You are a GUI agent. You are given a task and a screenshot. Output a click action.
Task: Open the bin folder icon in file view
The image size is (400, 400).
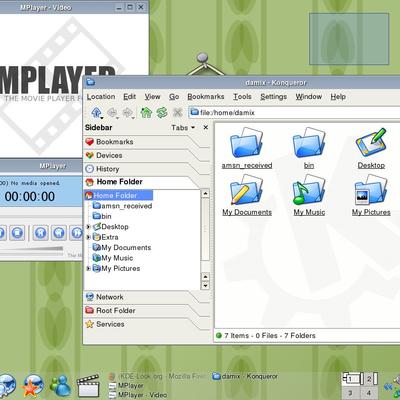point(309,142)
